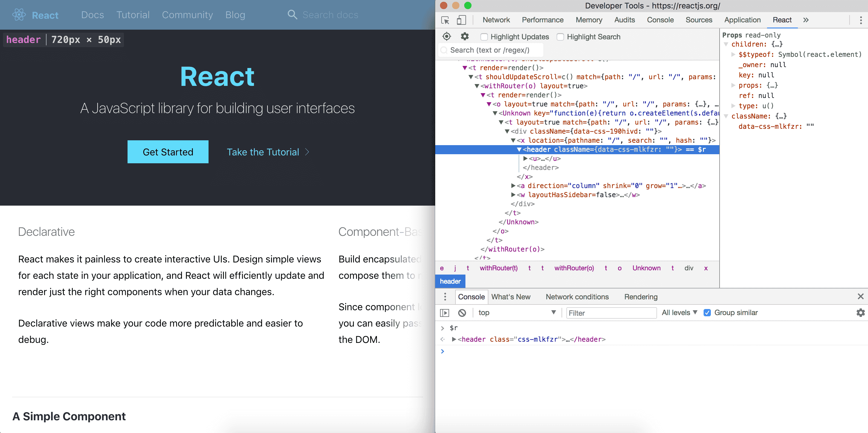Viewport: 868px width, 433px height.
Task: Uncheck the Group similar checkbox
Action: tap(707, 313)
